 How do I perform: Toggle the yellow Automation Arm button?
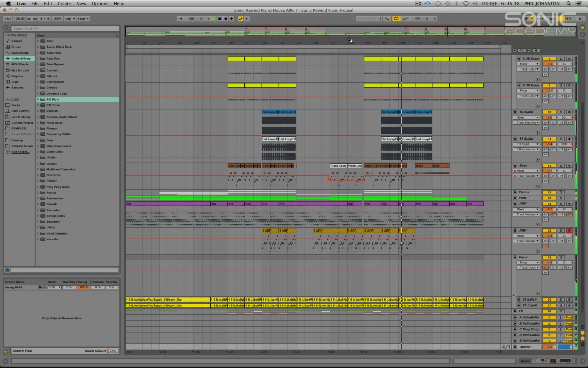[241, 19]
